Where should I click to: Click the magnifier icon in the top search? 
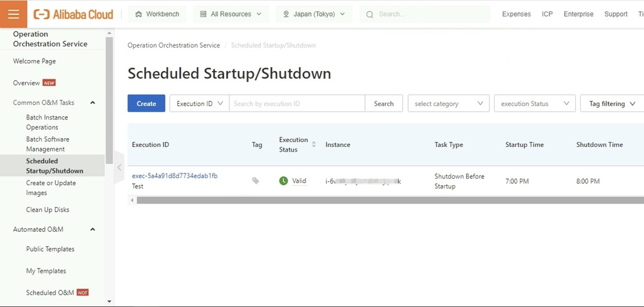[370, 14]
